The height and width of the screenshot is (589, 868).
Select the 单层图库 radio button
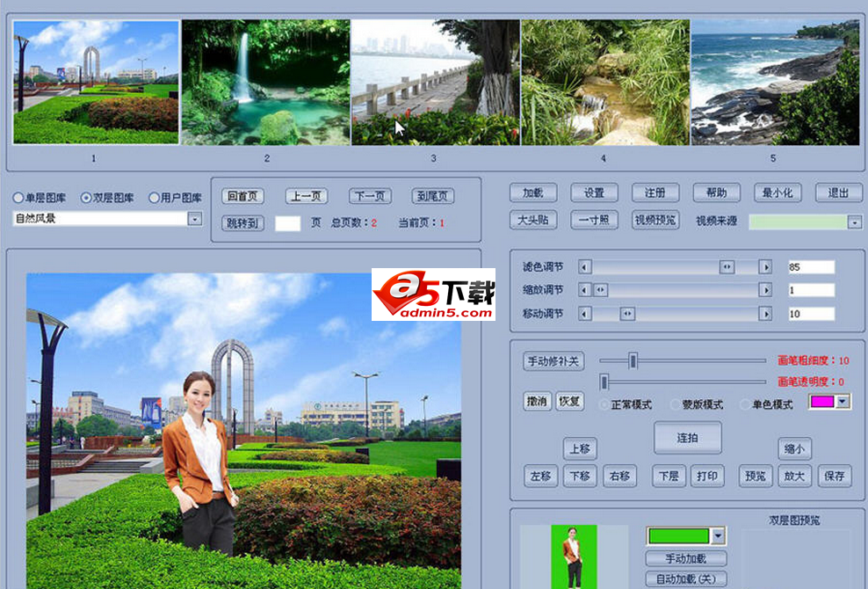pyautogui.click(x=18, y=198)
